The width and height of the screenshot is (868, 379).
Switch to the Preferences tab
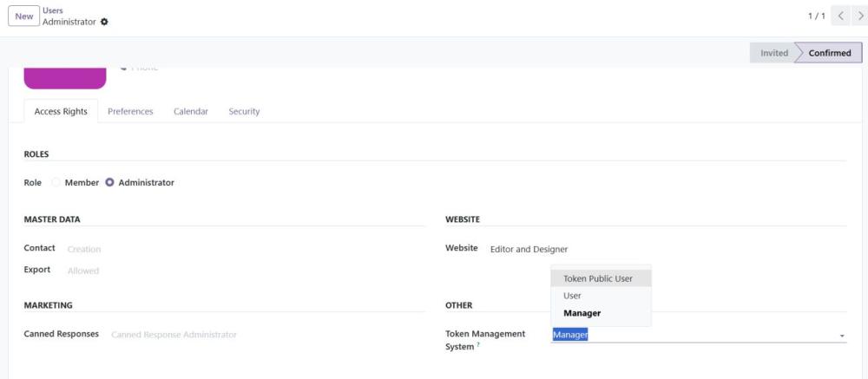point(130,111)
